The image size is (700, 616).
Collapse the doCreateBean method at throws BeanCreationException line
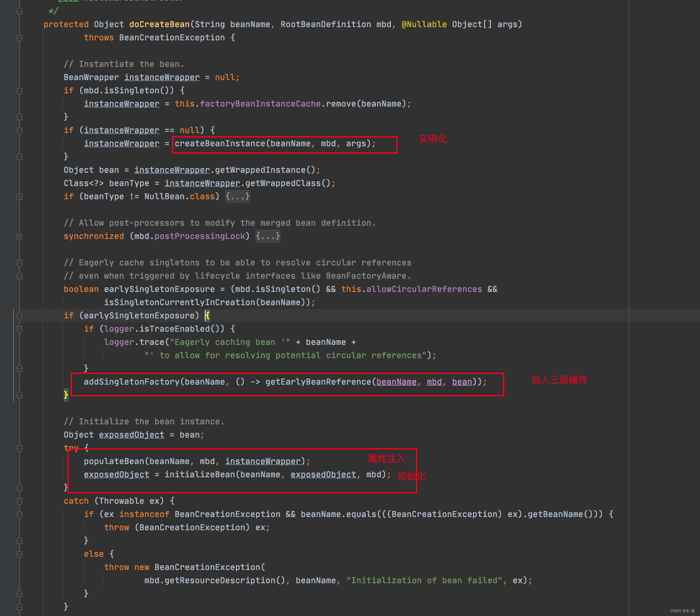tap(20, 38)
